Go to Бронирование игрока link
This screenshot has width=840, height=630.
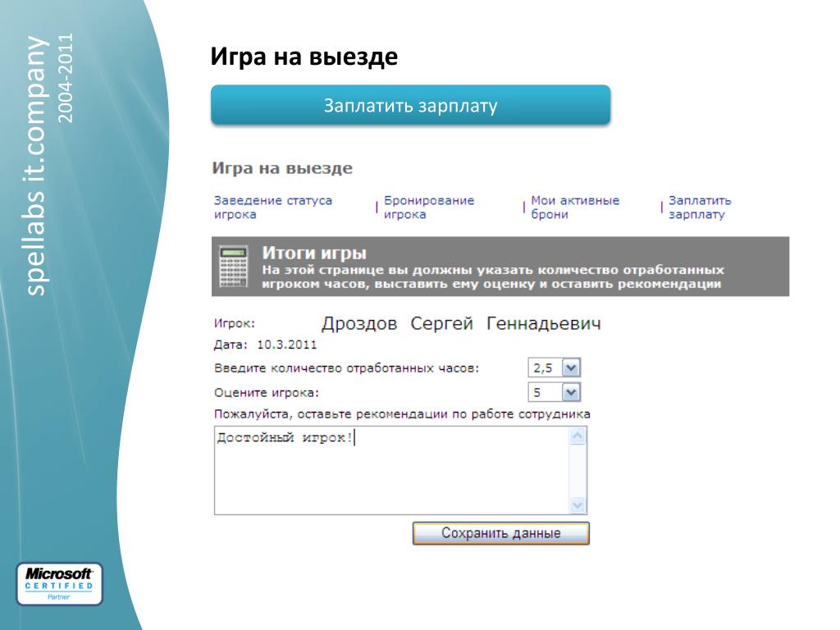428,208
